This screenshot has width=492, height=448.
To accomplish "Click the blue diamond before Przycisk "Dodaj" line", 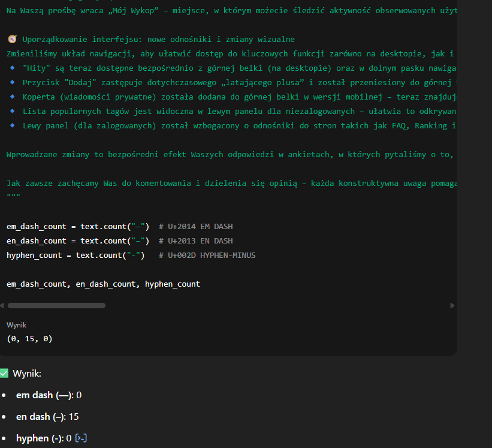I will pos(13,82).
